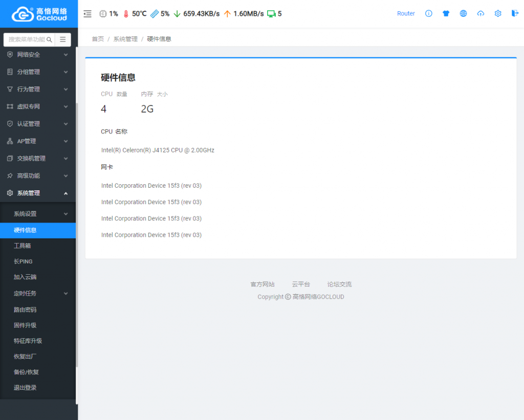
Task: Open the settings gear icon in header
Action: [x=498, y=14]
